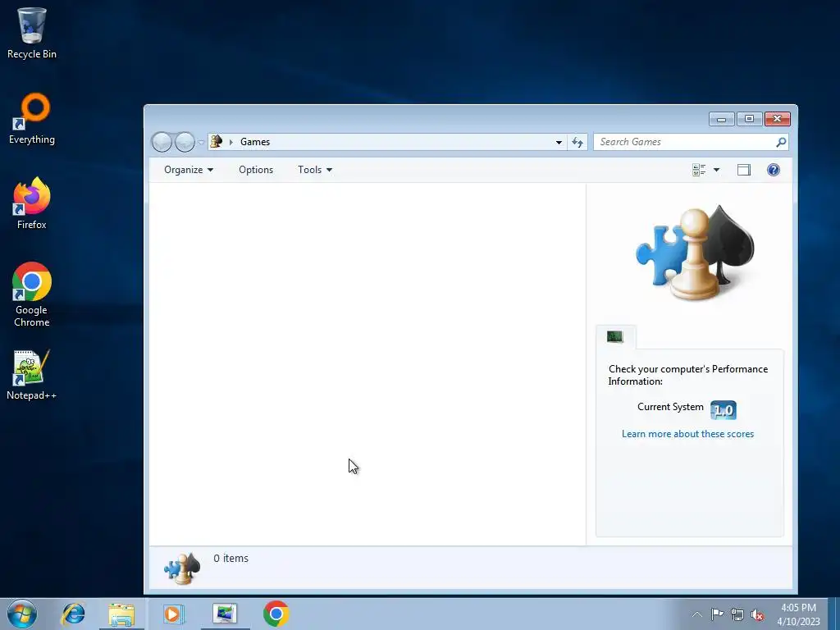Click the back navigation button in the Games window

[162, 142]
